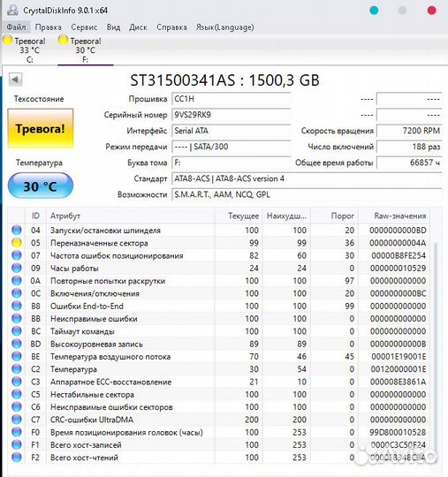Click blue status icon for attribute C3
The height and width of the screenshot is (477, 448).
[17, 382]
